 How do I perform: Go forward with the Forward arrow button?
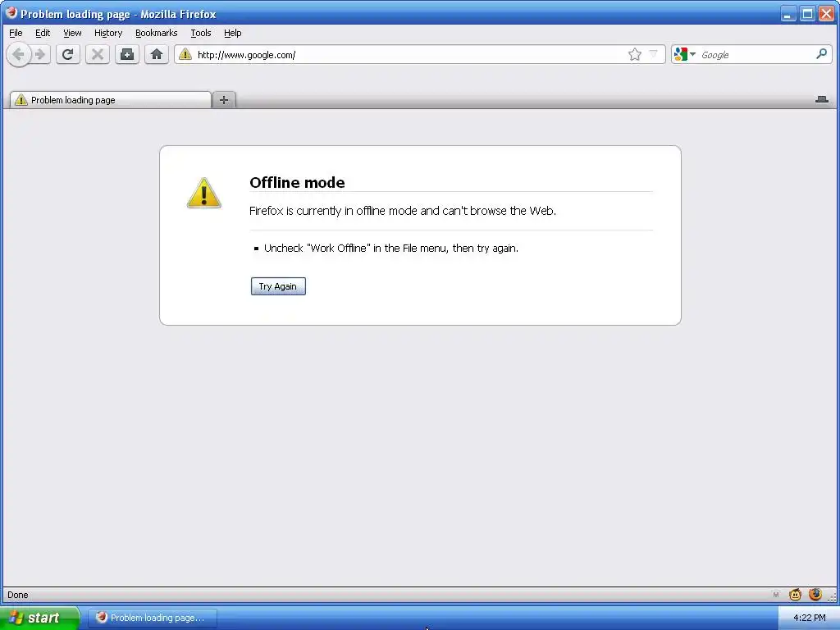click(x=41, y=55)
